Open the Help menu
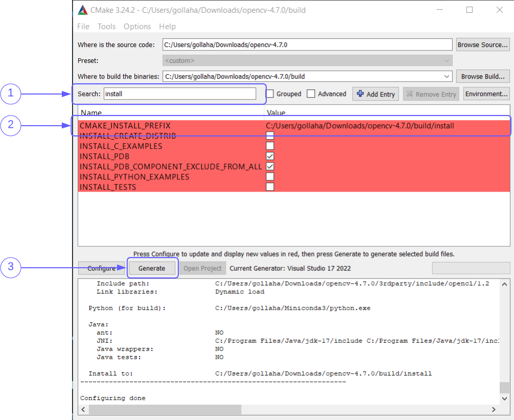 pyautogui.click(x=167, y=26)
